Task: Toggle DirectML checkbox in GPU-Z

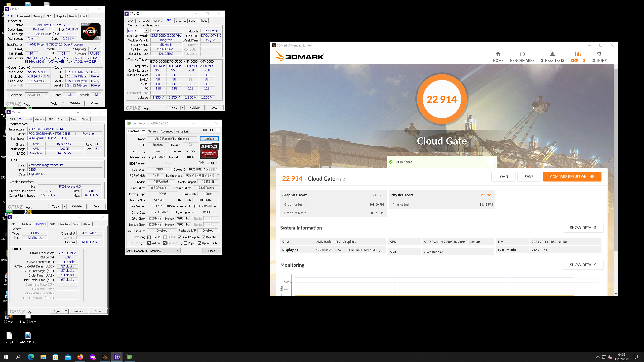Action: point(204,237)
